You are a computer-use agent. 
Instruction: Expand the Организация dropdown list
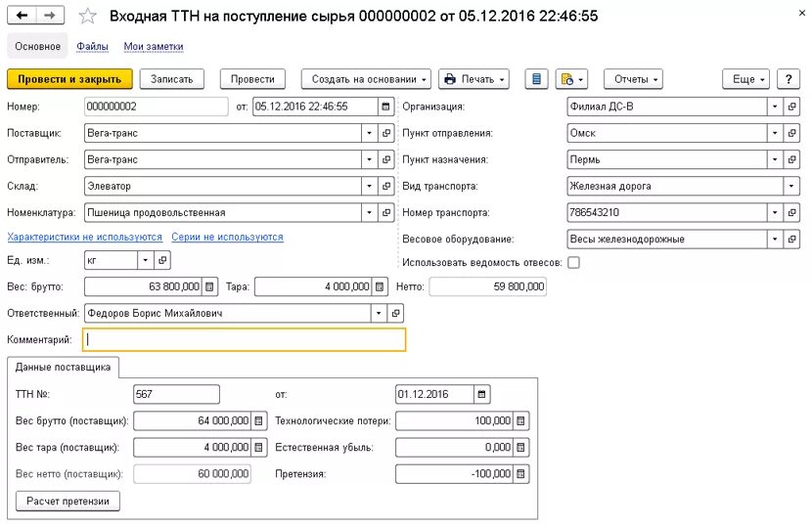coord(775,107)
